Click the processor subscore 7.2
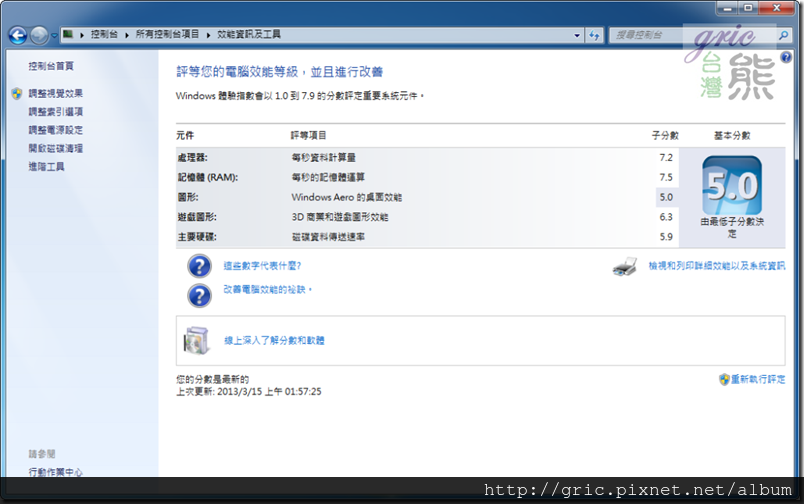This screenshot has width=804, height=504. coord(666,157)
